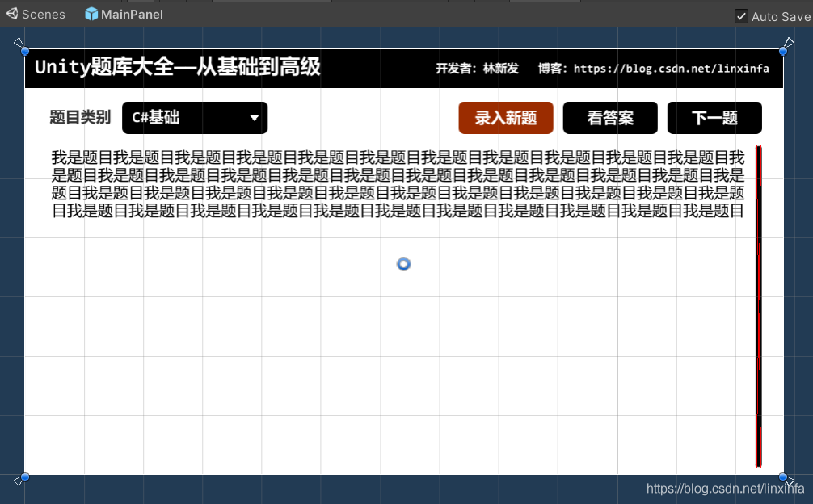Click the bottom-left blue rect handle

click(25, 477)
